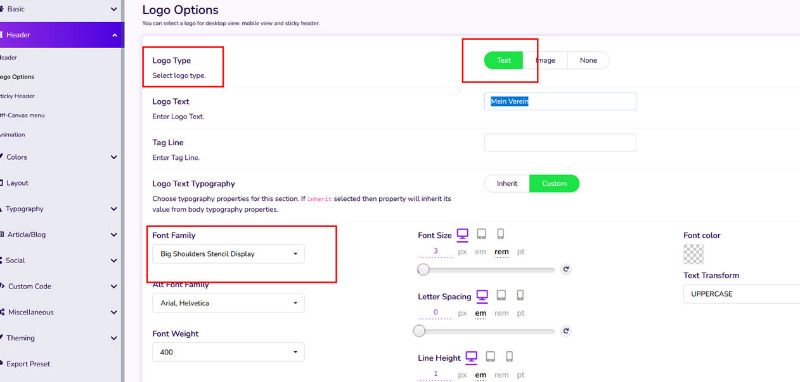Viewport: 800px width, 382px height.
Task: Set Logo Type to Text
Action: pyautogui.click(x=504, y=60)
